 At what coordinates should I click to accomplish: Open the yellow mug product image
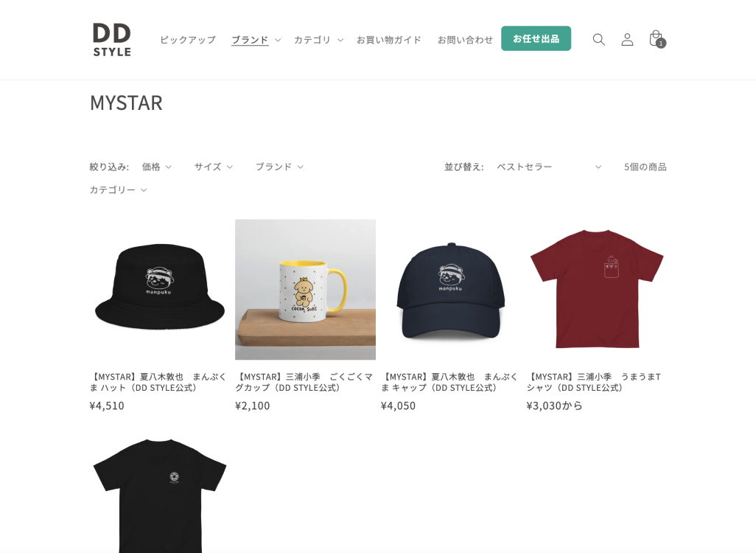[x=305, y=290]
